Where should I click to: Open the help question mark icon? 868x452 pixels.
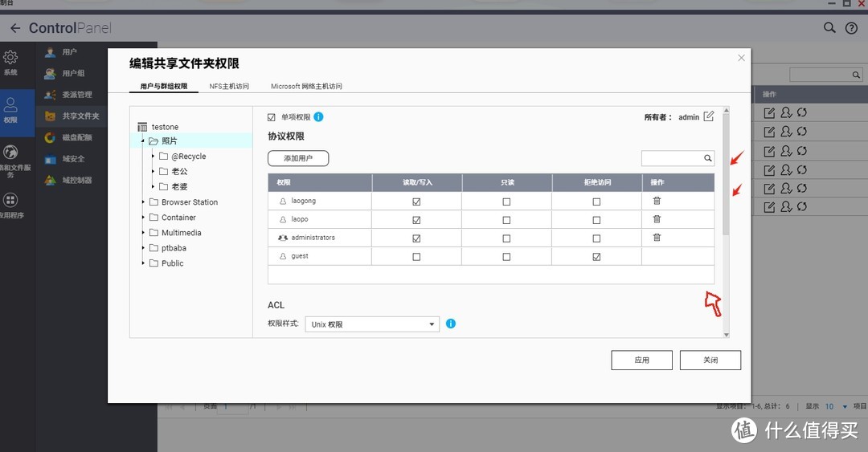851,28
